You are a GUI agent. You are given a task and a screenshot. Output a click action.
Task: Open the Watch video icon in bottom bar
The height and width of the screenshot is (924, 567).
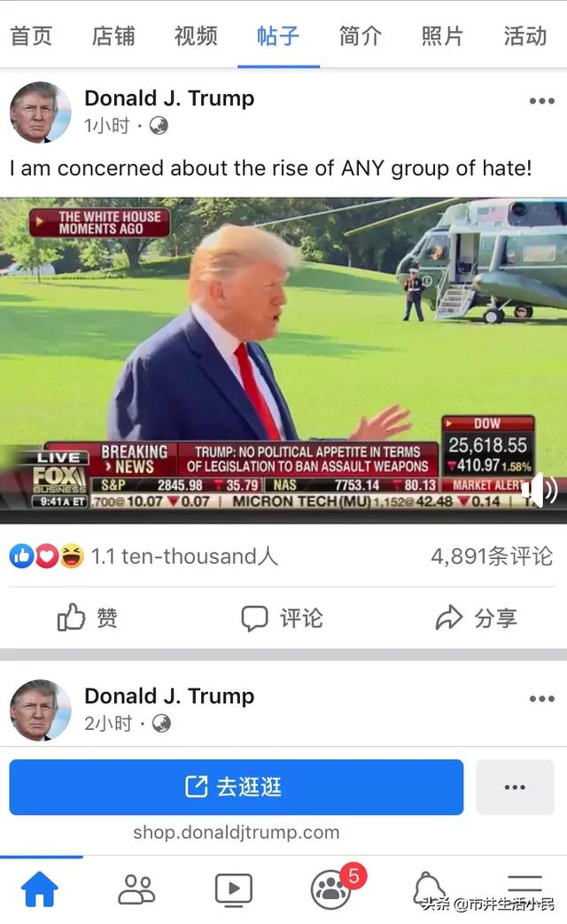[233, 889]
